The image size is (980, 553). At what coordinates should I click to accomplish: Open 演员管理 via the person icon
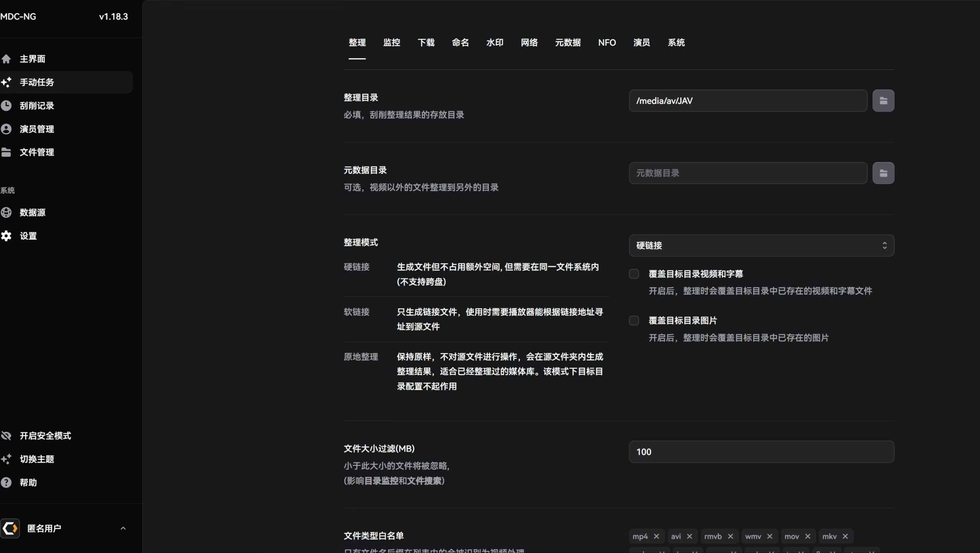7,129
